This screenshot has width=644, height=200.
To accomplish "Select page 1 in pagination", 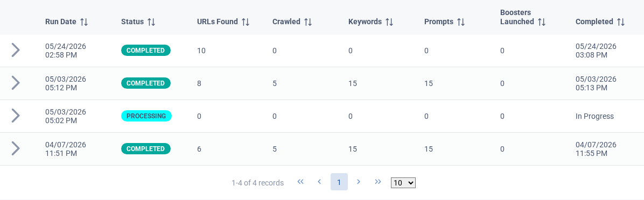I will [339, 182].
